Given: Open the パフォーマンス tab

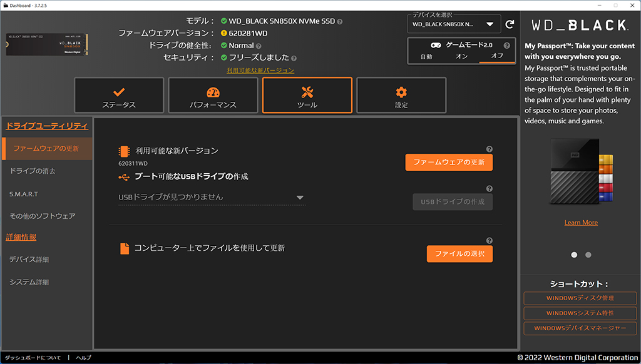Looking at the screenshot, I should [x=213, y=95].
